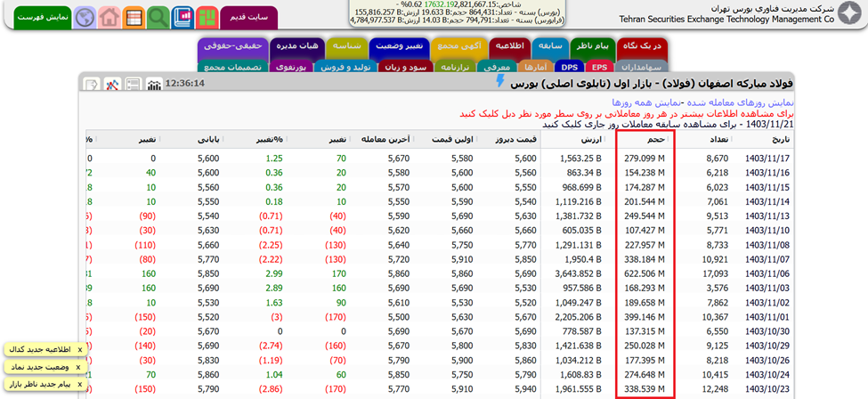The width and height of the screenshot is (868, 399).
Task: Close the اطلاعیه جدید کدال notification
Action: click(80, 350)
